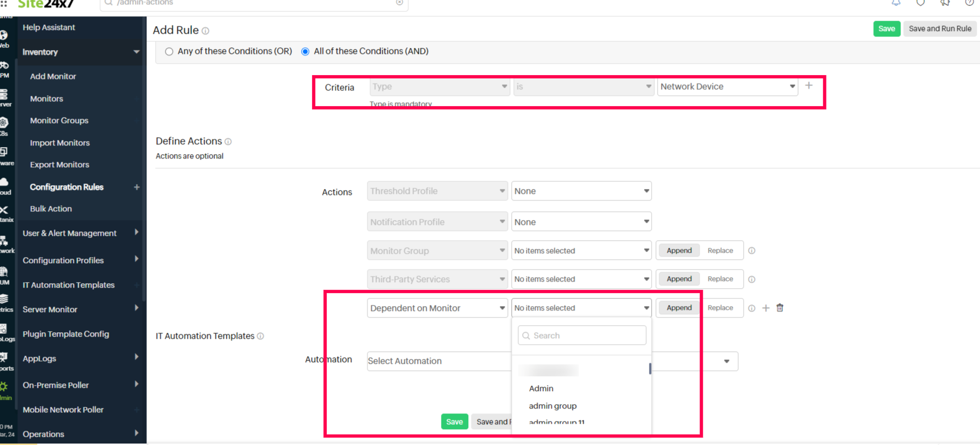Screen dimensions: 980x445
Task: Open the AppLogs icon in the rail
Action: 4,328
